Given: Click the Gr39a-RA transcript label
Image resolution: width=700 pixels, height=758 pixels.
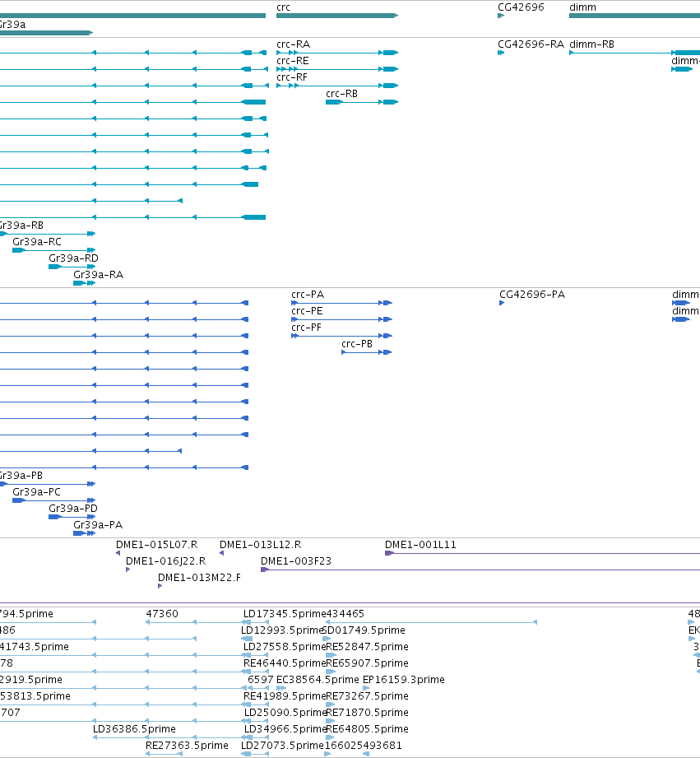Looking at the screenshot, I should 98,275.
